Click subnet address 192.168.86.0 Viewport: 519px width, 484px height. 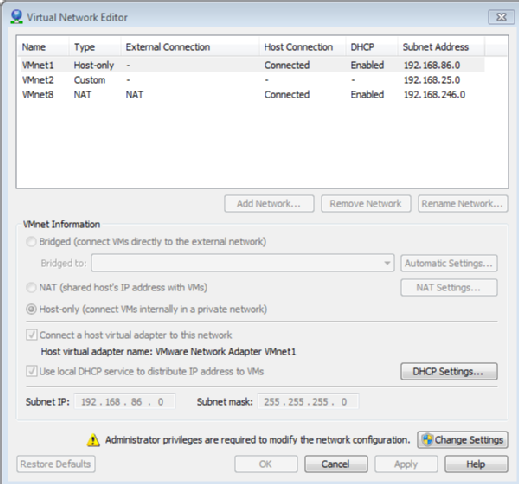[x=432, y=65]
